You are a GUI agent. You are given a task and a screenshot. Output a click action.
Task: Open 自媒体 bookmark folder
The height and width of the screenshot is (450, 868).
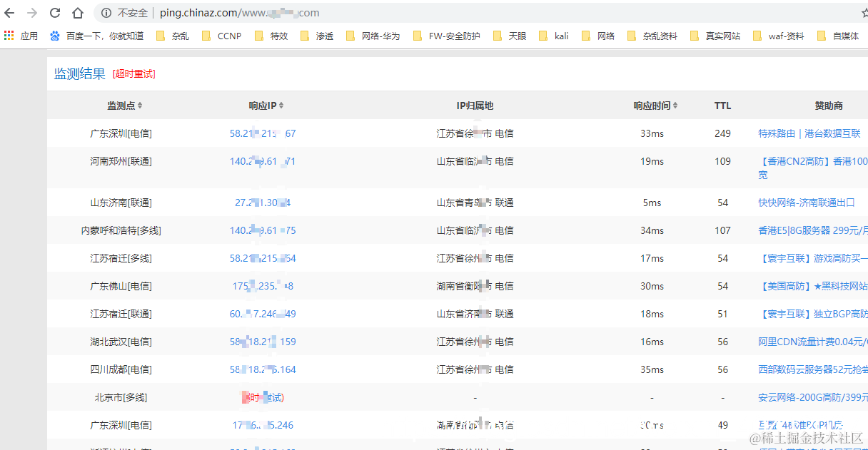pos(837,36)
